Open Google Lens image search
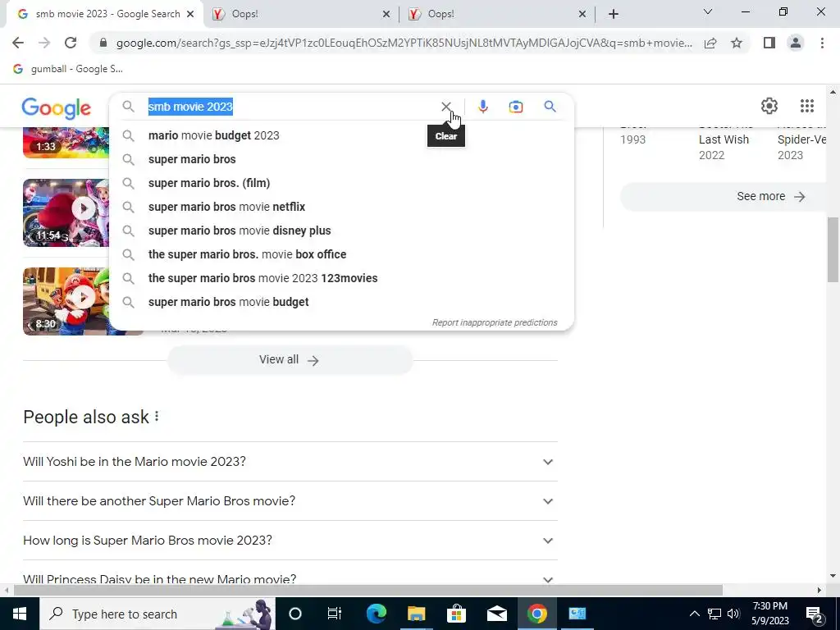 (x=515, y=107)
